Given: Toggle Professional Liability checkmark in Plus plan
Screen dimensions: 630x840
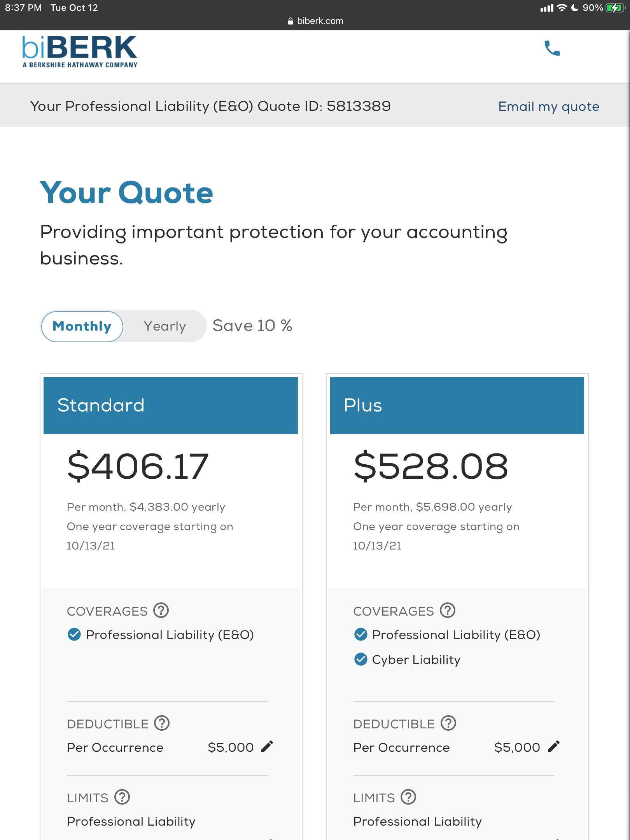Looking at the screenshot, I should click(x=361, y=635).
